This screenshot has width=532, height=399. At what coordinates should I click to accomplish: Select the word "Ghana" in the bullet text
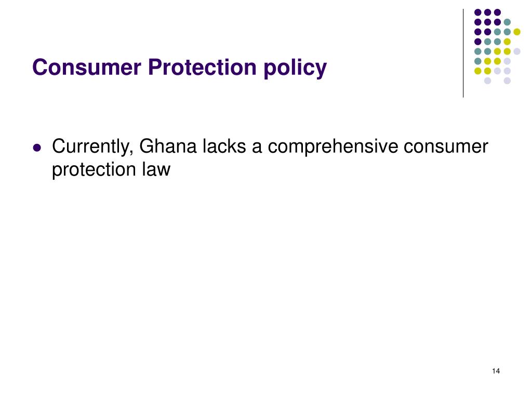pyautogui.click(x=168, y=146)
